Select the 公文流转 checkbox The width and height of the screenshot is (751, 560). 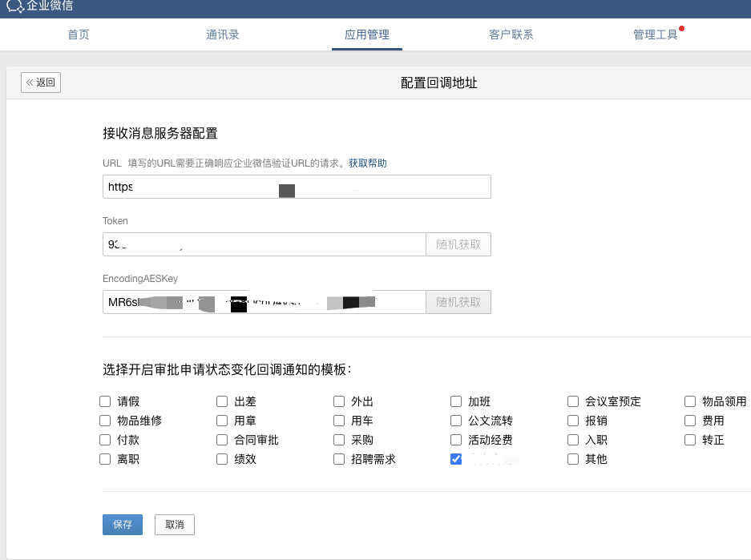pyautogui.click(x=456, y=421)
